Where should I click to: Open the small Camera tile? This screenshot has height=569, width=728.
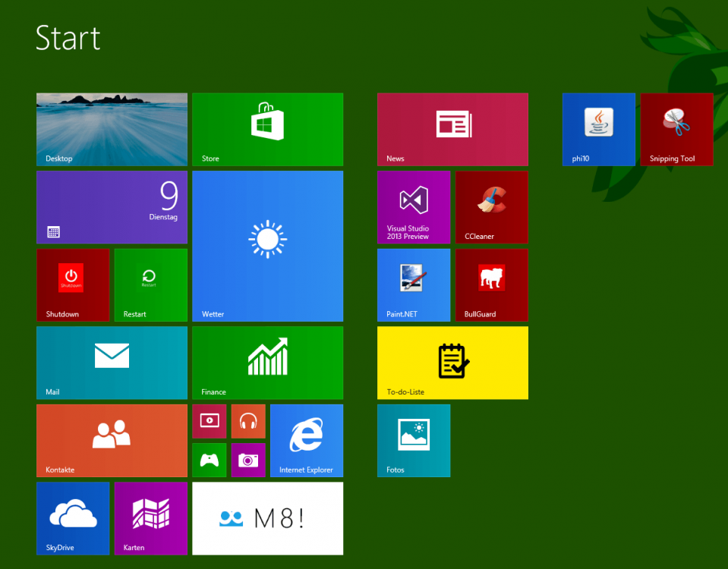(x=248, y=460)
